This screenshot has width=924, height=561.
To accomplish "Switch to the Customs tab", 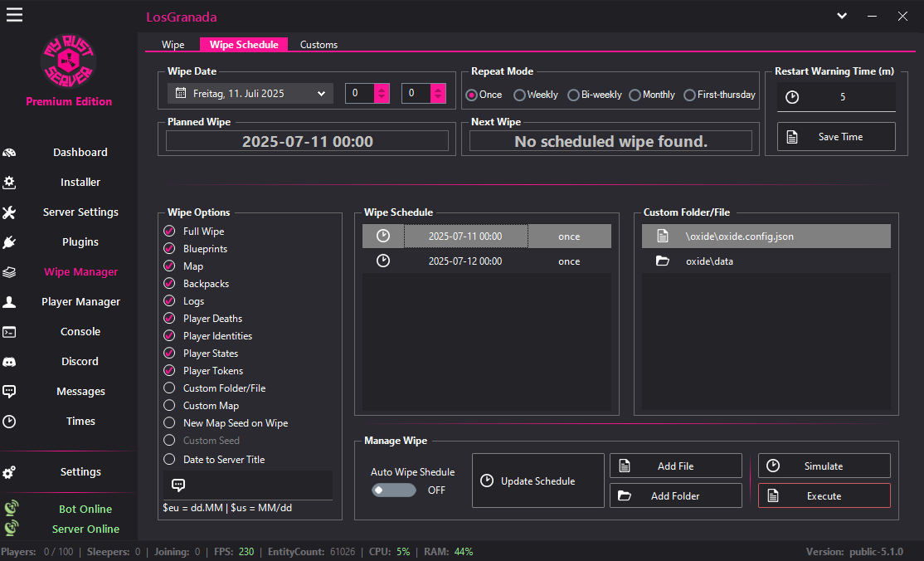I will [319, 44].
